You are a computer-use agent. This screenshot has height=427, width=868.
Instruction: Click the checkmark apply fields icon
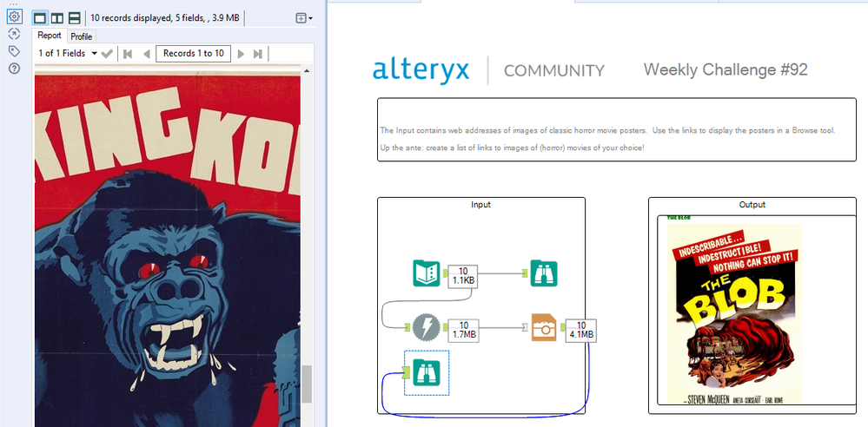point(108,54)
